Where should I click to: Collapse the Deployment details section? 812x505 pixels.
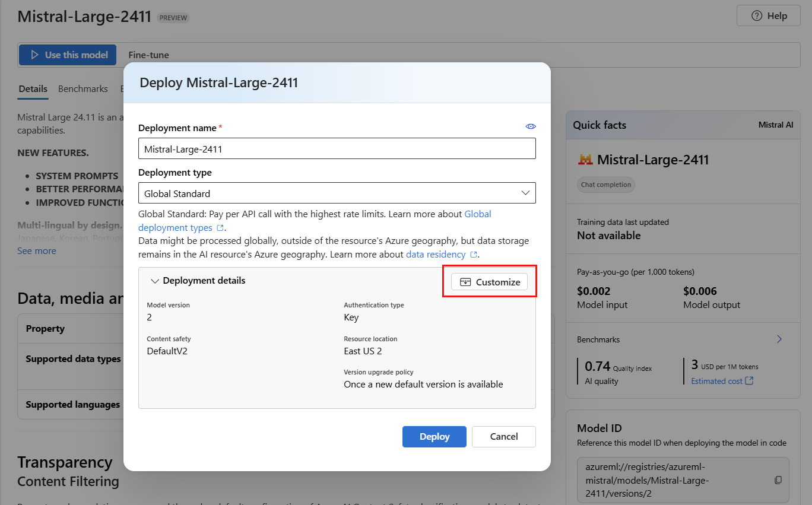coord(156,281)
